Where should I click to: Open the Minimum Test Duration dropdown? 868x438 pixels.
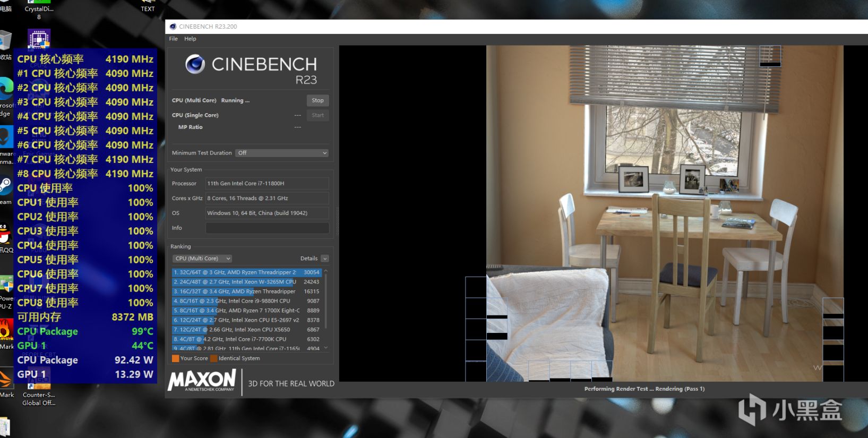(282, 153)
